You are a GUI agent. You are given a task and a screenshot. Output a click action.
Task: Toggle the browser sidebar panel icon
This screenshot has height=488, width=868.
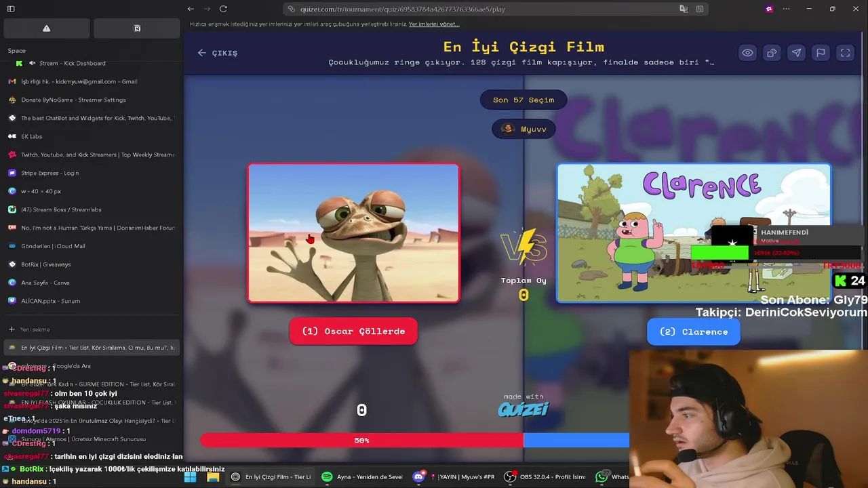pyautogui.click(x=11, y=9)
